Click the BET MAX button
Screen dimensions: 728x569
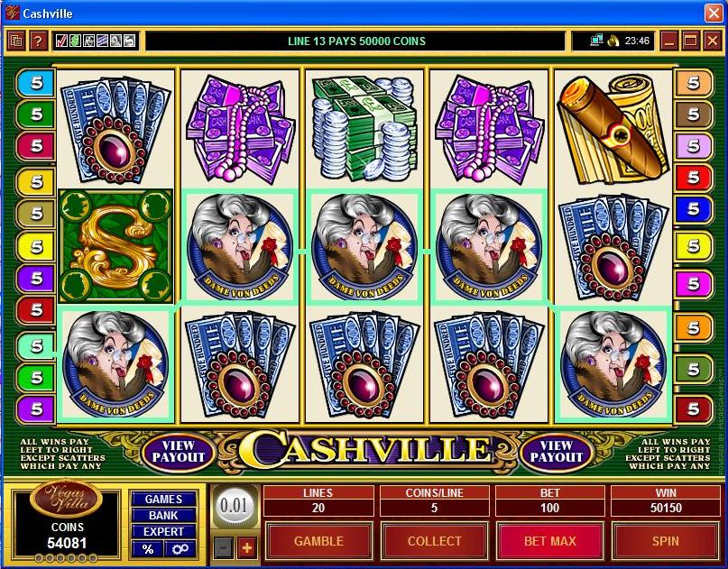point(550,541)
